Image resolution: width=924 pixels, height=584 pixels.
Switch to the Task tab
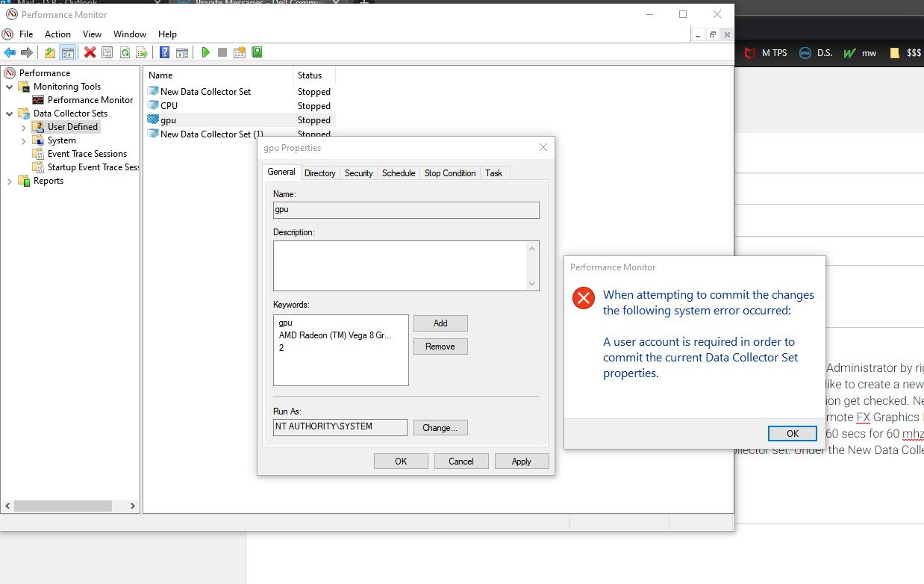click(x=494, y=173)
